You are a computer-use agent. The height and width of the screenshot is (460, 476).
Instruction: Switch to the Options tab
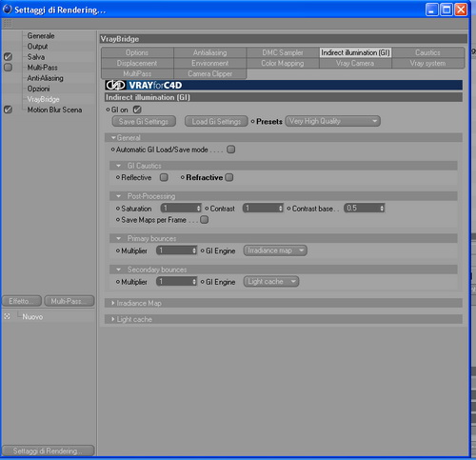137,52
